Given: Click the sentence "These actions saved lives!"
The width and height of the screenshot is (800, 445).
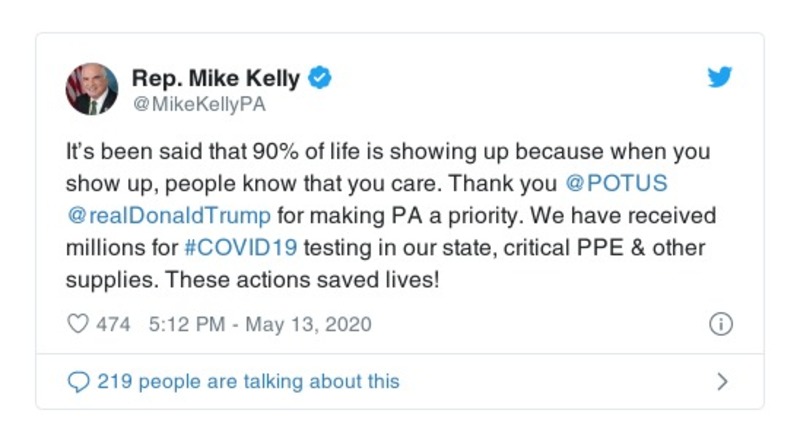Looking at the screenshot, I should coord(302,279).
